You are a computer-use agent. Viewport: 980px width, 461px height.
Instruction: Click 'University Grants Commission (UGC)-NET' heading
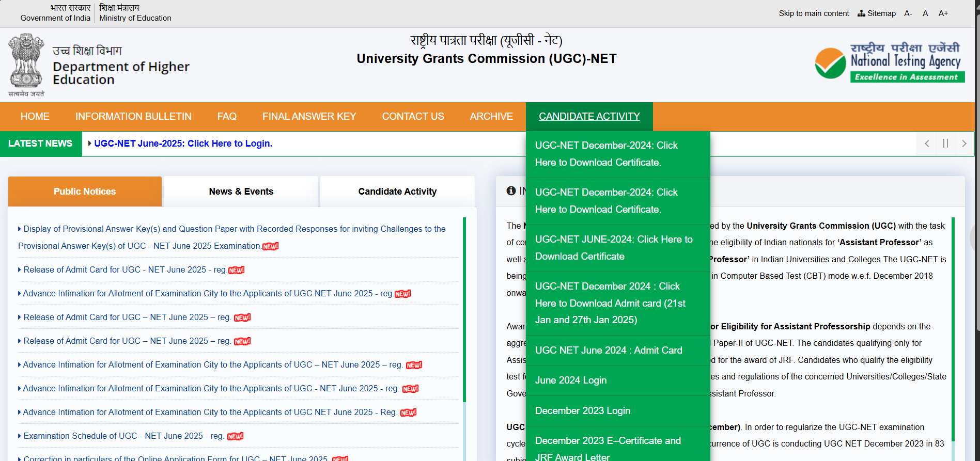tap(487, 59)
